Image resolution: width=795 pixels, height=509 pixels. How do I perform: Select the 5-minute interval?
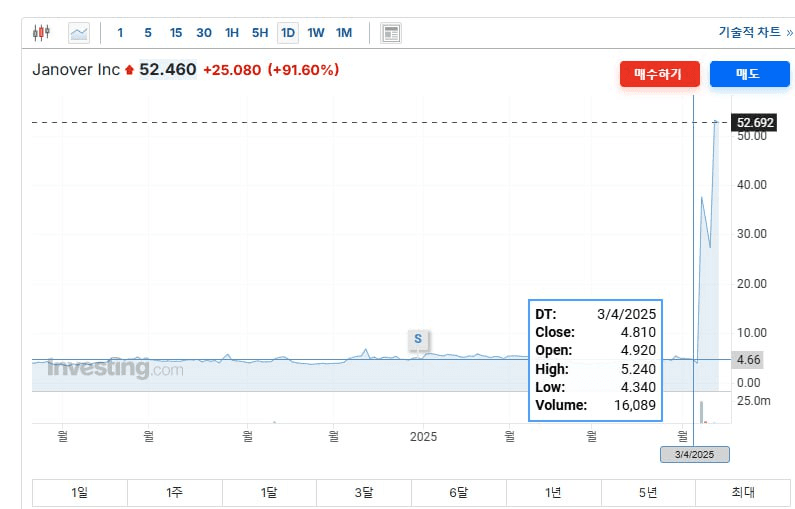pos(148,33)
